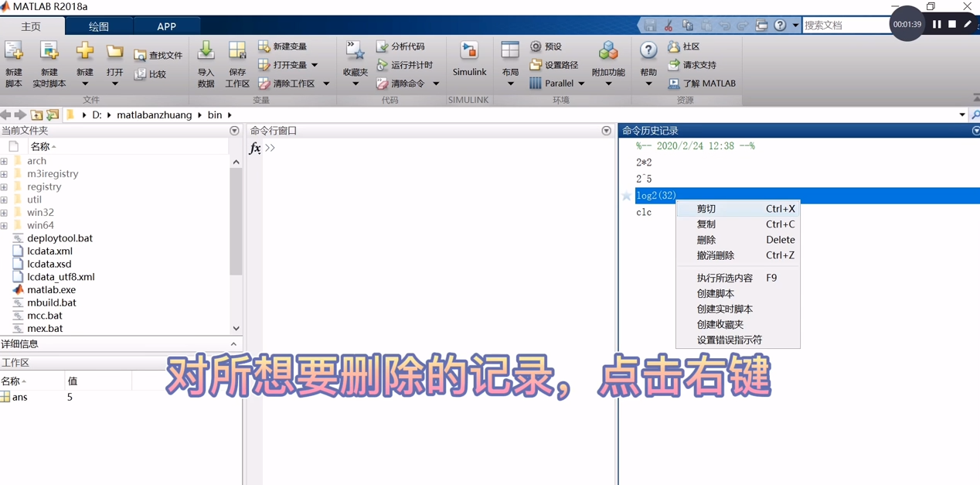Screen dimensions: 980x485
Task: Choose 剪切 (Cut) from context menu
Action: click(x=738, y=209)
